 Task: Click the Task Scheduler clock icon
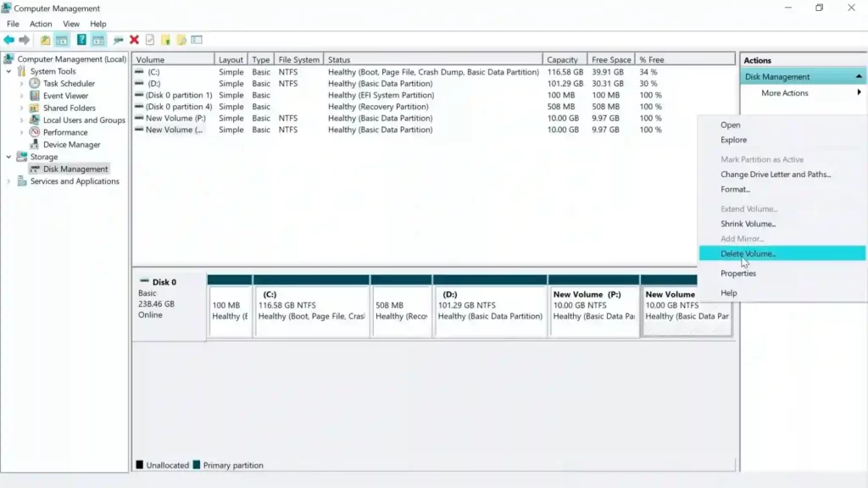34,83
